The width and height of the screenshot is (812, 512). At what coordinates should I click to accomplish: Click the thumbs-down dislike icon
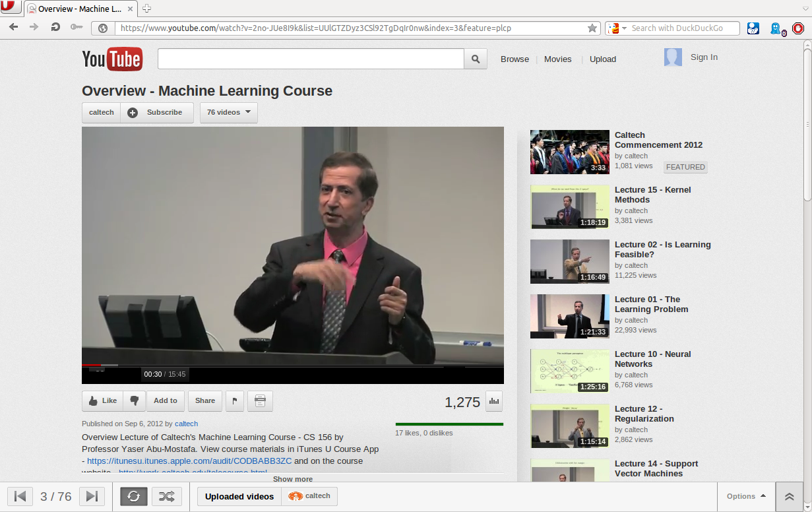[134, 400]
